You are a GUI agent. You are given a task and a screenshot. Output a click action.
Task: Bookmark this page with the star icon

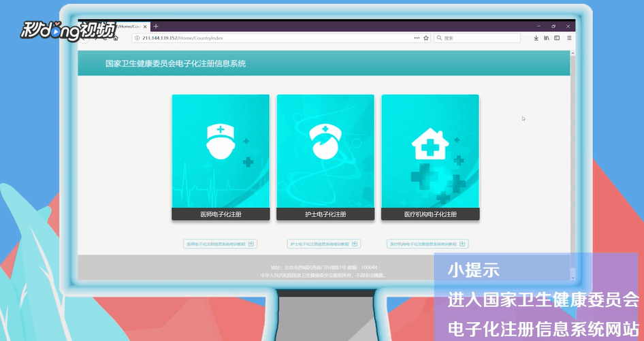tap(426, 38)
